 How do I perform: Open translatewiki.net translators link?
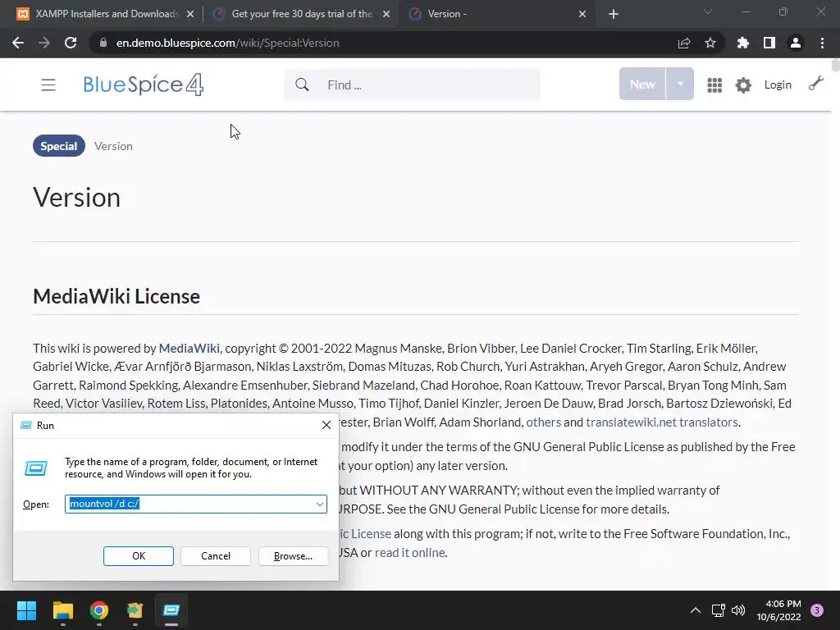point(662,422)
